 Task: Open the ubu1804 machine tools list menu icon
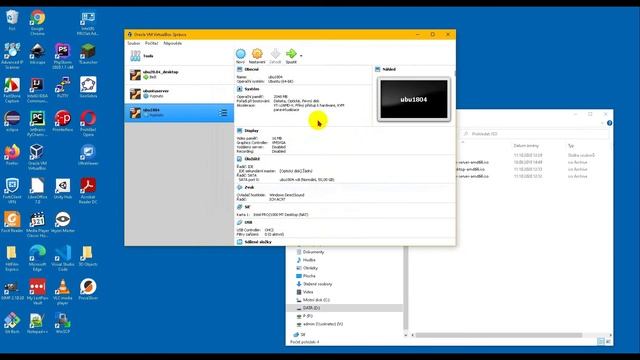click(223, 113)
